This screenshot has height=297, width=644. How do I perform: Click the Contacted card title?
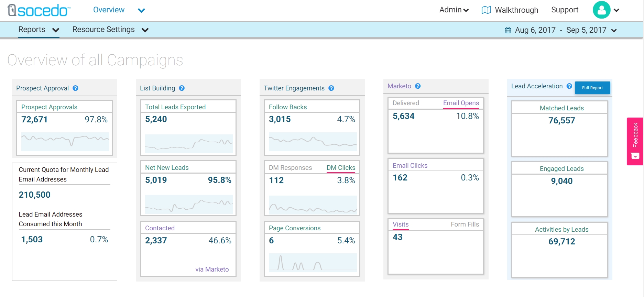coord(160,228)
